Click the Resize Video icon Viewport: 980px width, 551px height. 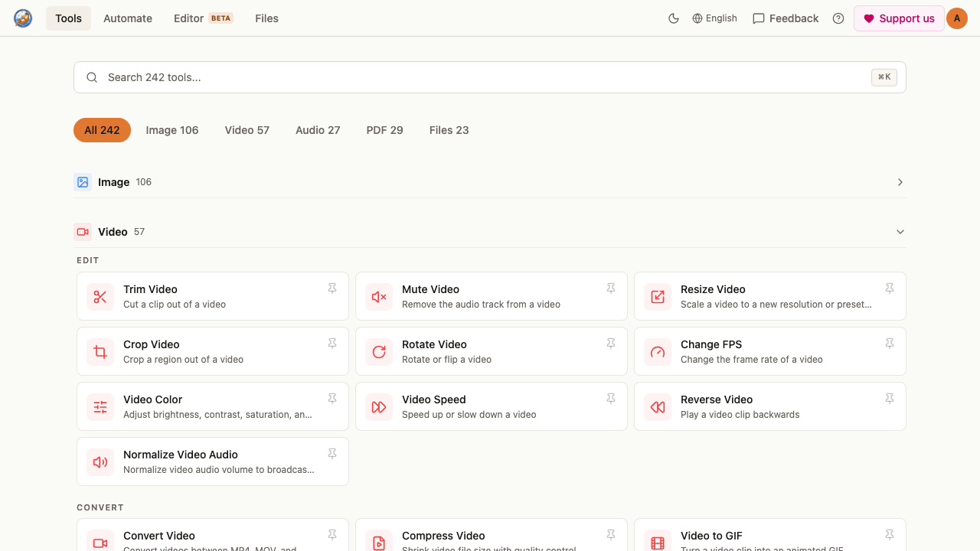point(658,296)
